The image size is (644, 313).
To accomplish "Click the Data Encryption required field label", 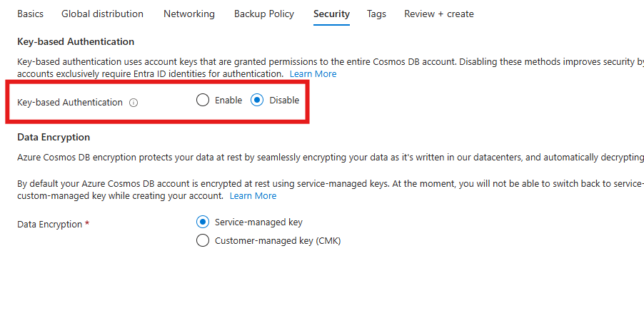I will pos(54,224).
